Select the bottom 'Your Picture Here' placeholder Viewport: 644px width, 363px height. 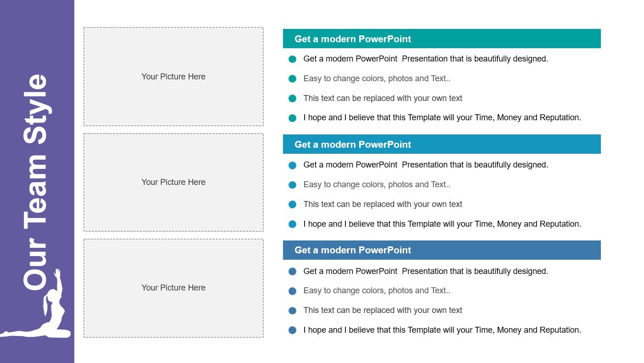click(x=173, y=288)
